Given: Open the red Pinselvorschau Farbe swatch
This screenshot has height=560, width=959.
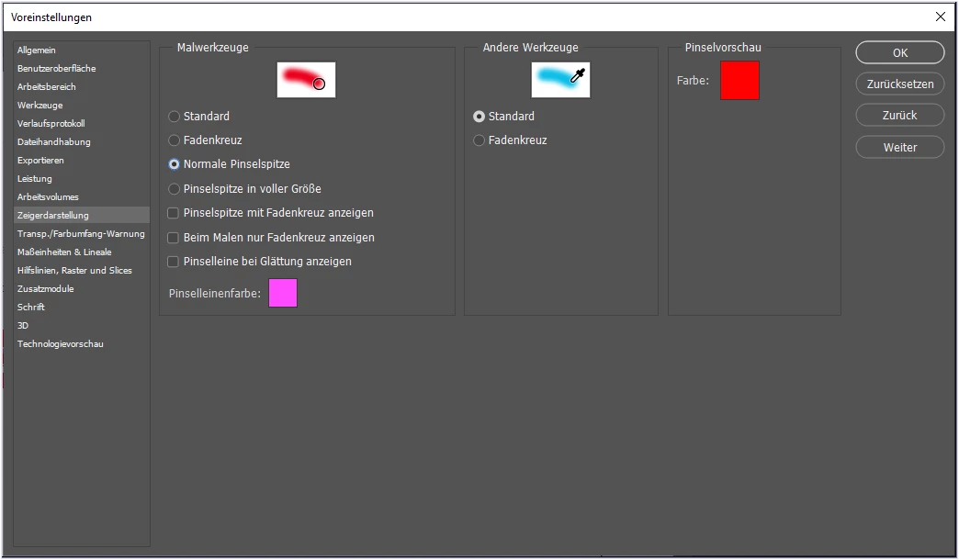Looking at the screenshot, I should tap(739, 80).
